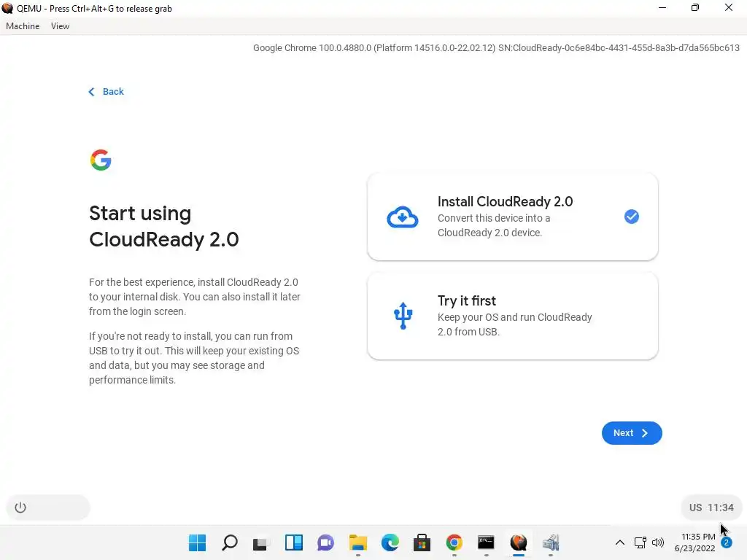This screenshot has height=560, width=747.
Task: Launch Google Chrome from taskbar
Action: 454,542
